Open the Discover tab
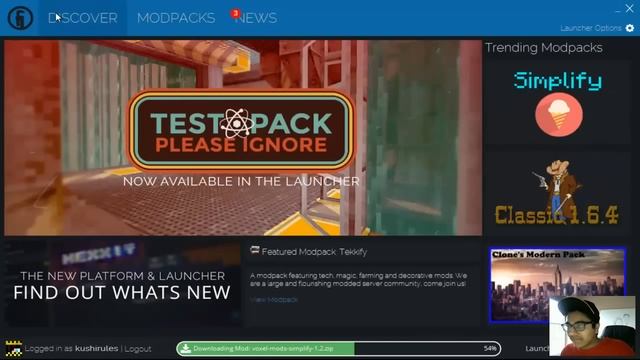 click(x=83, y=18)
